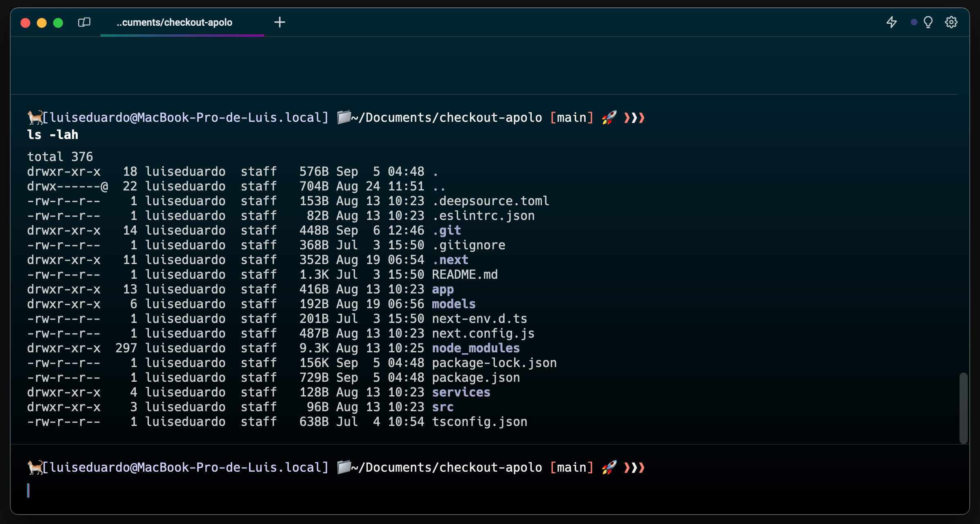Click the command input line at cursor

[29, 490]
